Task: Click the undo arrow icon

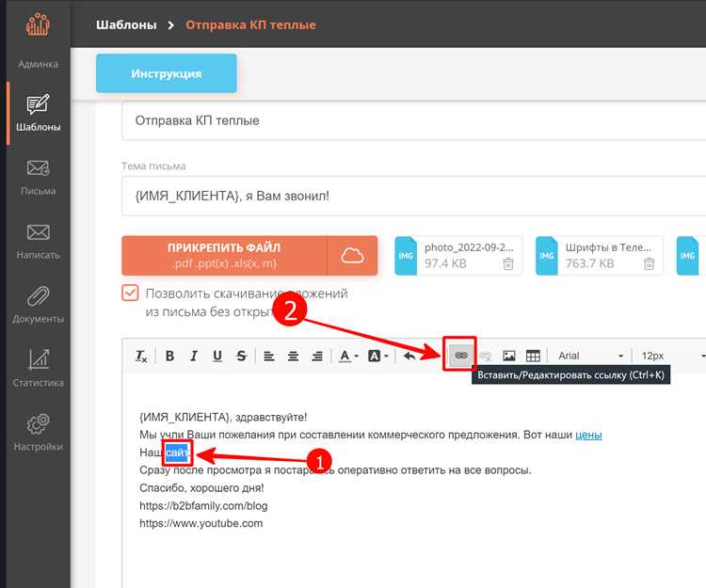Action: pyautogui.click(x=409, y=357)
